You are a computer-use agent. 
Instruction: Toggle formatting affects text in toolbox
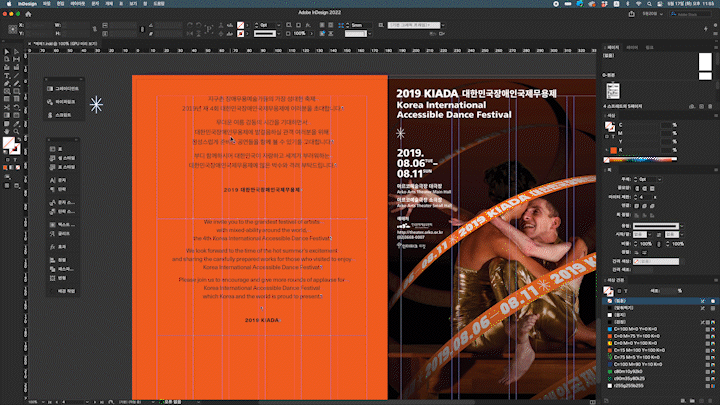click(x=15, y=159)
